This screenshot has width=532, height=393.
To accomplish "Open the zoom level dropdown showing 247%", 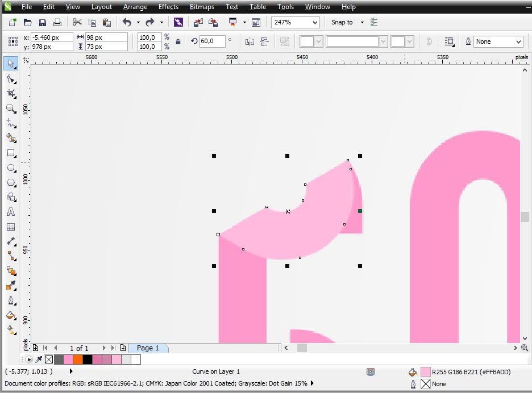I will coord(314,22).
